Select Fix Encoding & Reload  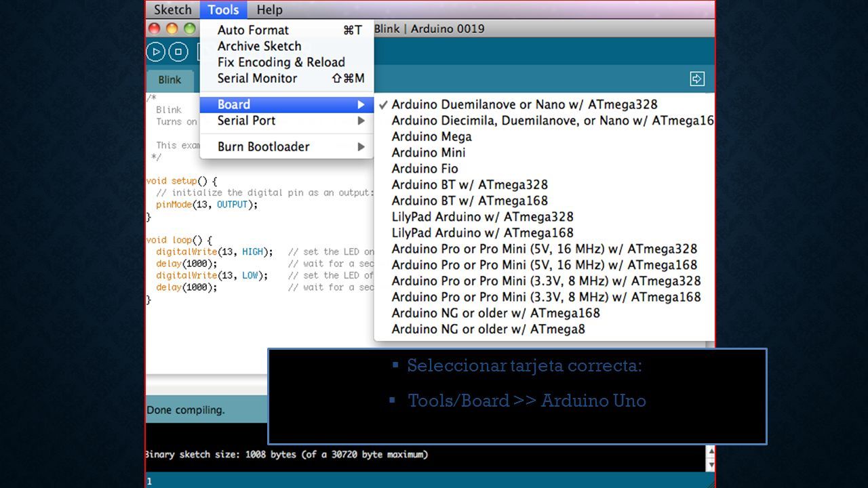(286, 62)
